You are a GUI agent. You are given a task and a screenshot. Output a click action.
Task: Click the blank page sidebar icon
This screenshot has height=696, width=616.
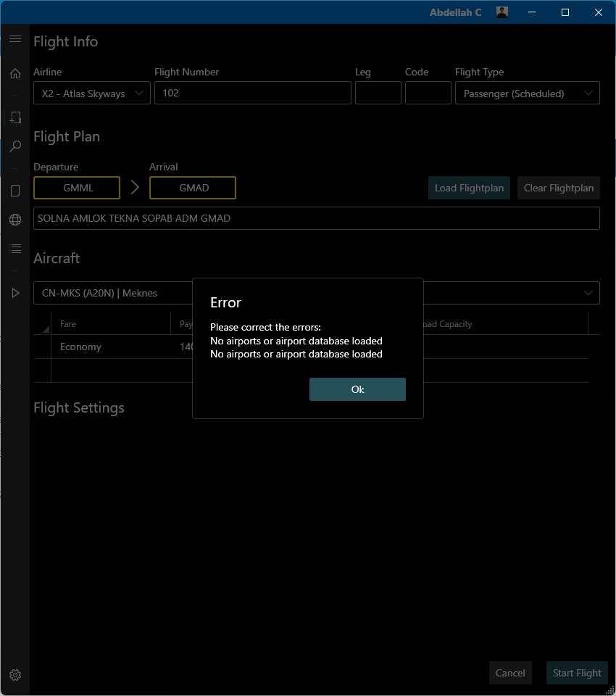coord(14,191)
